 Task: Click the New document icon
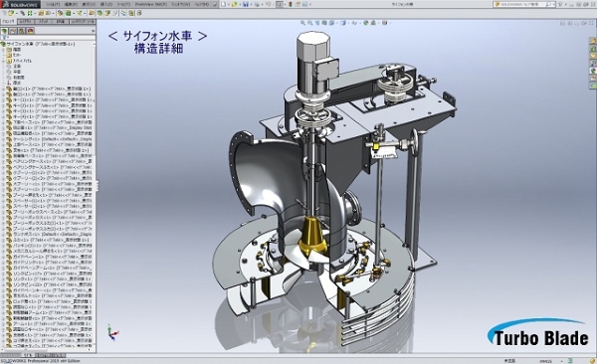coord(224,4)
